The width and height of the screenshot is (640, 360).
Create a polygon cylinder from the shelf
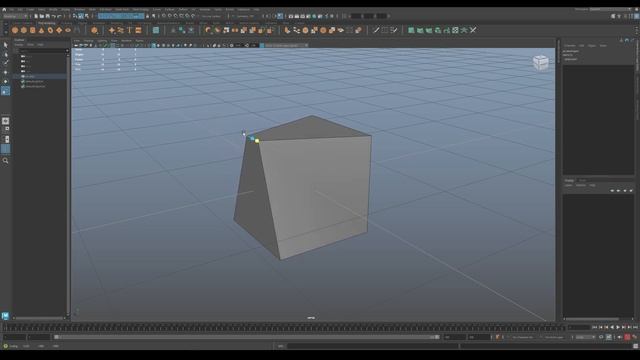pos(33,30)
